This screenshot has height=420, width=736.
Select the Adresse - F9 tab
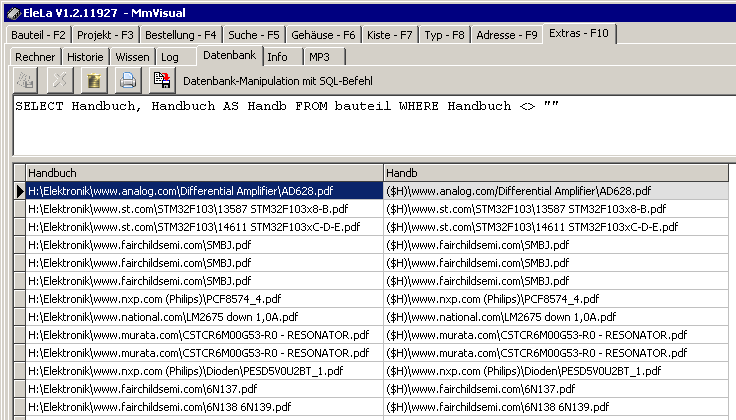coord(507,35)
